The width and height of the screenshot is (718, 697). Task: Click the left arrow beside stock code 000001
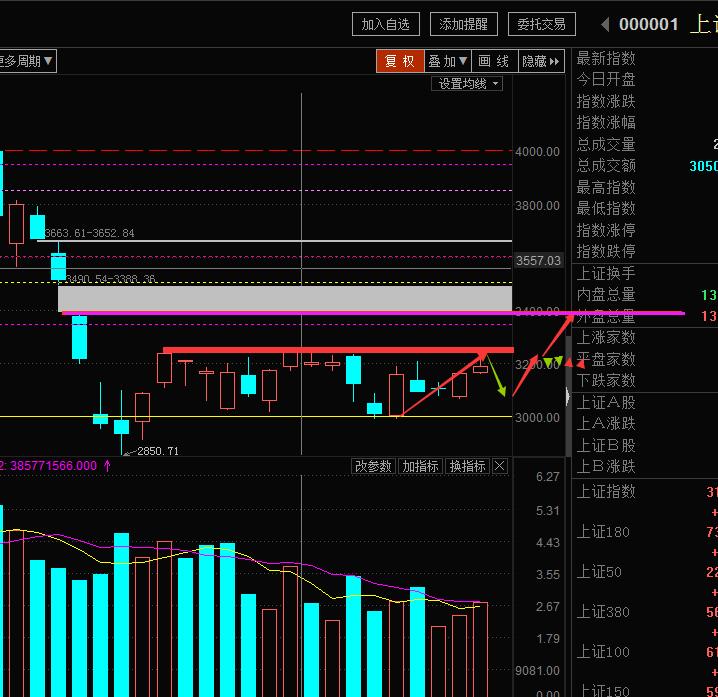point(605,24)
